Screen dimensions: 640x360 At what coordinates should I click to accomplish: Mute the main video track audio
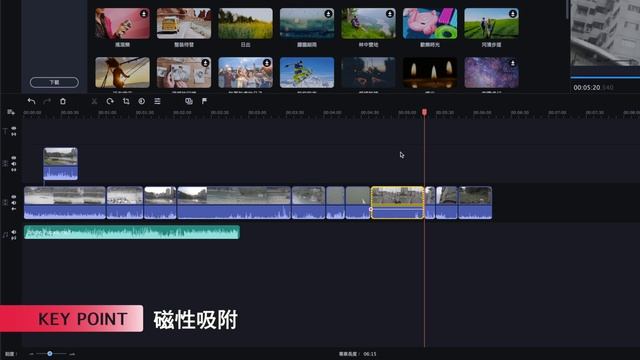tap(14, 203)
